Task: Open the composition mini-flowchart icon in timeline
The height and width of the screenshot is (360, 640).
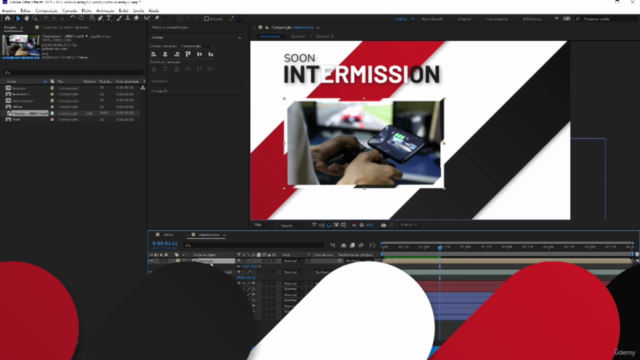Action: click(333, 245)
